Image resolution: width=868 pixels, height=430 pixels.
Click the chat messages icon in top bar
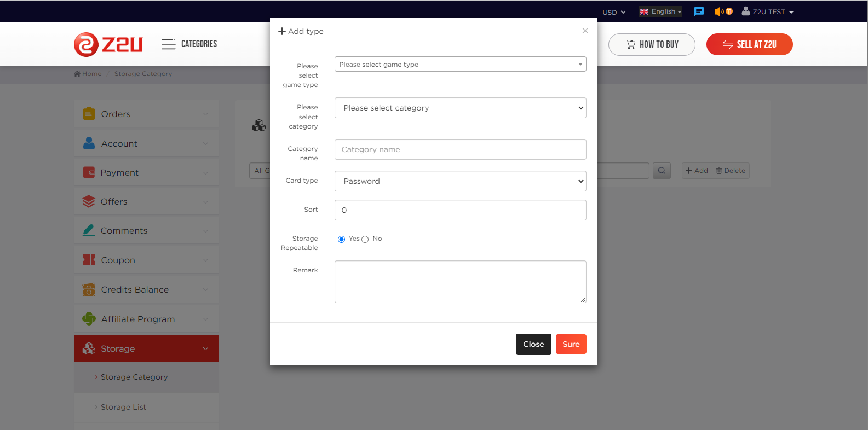pos(699,11)
